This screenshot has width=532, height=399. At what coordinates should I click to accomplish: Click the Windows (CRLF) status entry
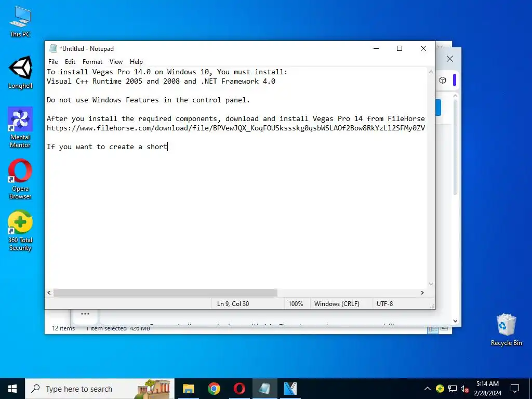tap(337, 303)
